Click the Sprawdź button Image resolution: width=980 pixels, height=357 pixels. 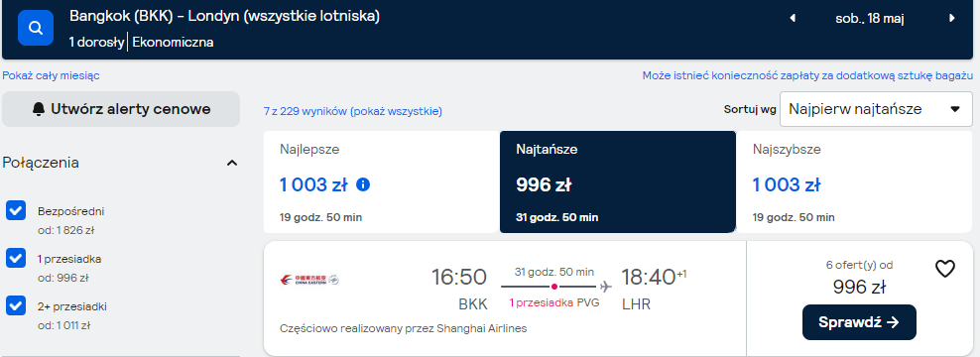point(859,322)
